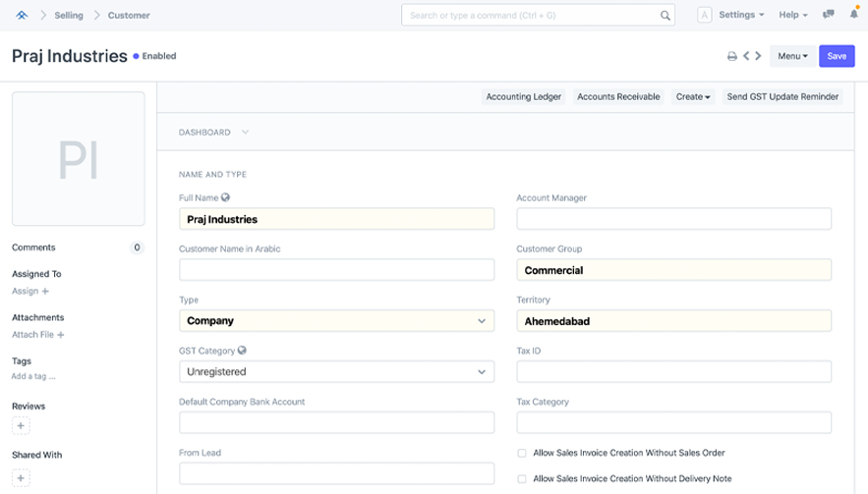Click the Account Manager input field

(673, 218)
